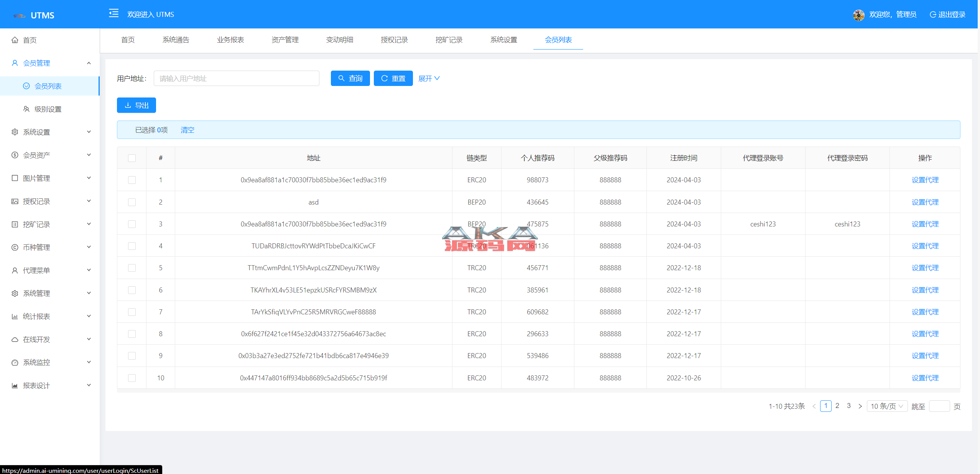The height and width of the screenshot is (474, 980).
Task: Click the home icon in sidebar
Action: pyautogui.click(x=15, y=40)
